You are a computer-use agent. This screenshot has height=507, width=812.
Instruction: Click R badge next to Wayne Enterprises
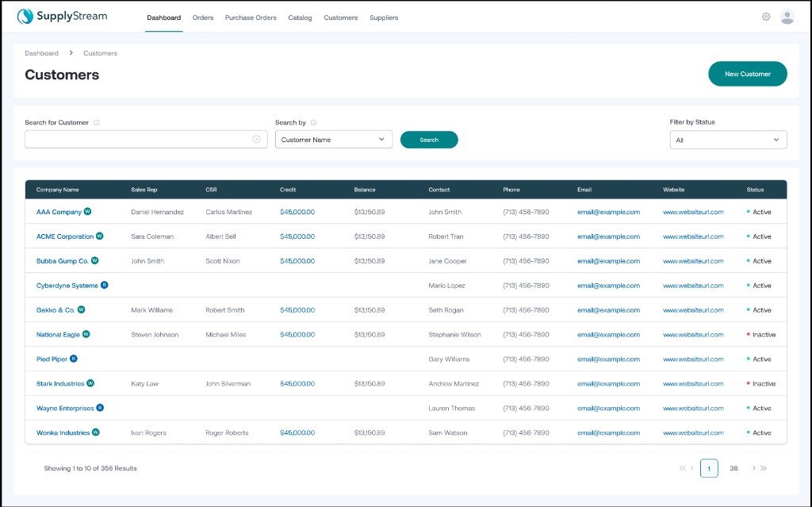(100, 408)
